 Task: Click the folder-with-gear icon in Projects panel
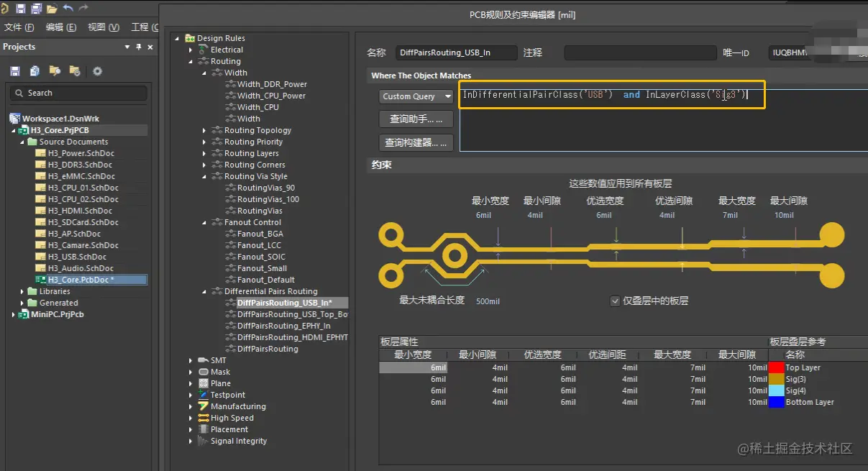click(74, 71)
